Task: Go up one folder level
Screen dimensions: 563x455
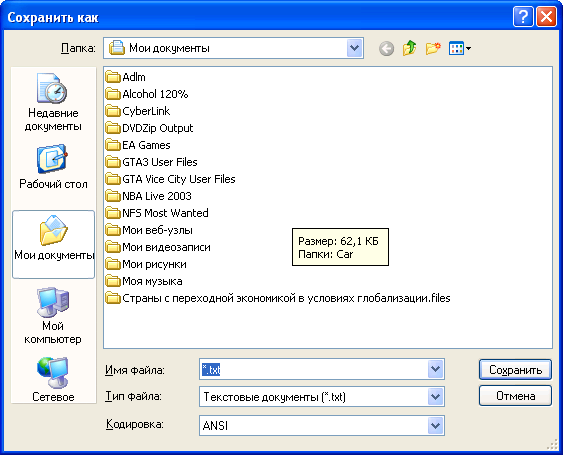Action: pyautogui.click(x=409, y=48)
